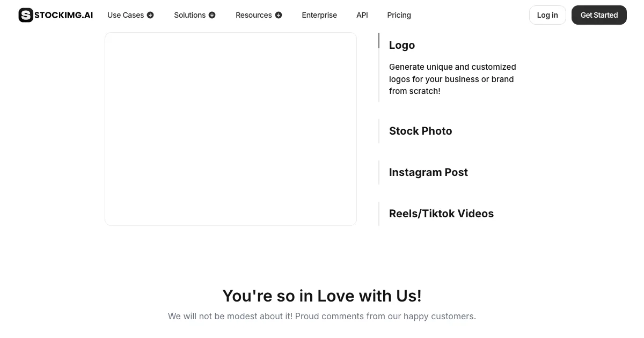Click the circled arrow icon beside Use Cases
Viewport: 644px width, 338px height.
pos(150,15)
